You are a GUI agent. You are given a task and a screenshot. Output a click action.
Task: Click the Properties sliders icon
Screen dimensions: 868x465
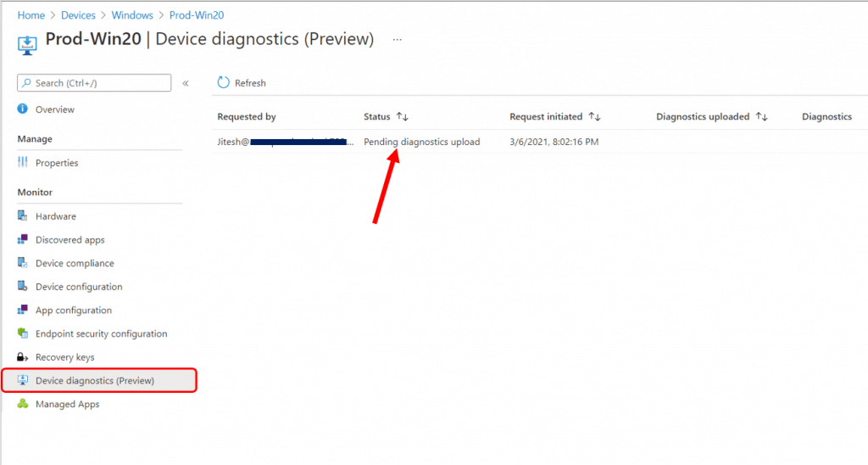pyautogui.click(x=22, y=162)
